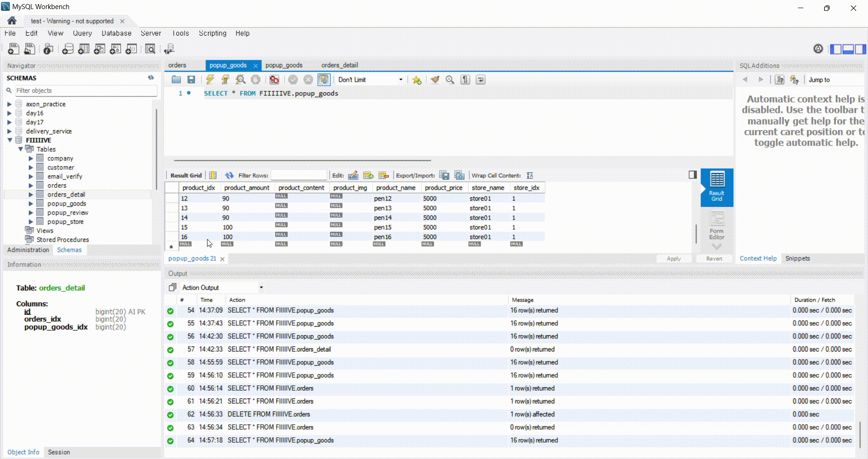Go to the Workbench home screen icon

coord(12,21)
